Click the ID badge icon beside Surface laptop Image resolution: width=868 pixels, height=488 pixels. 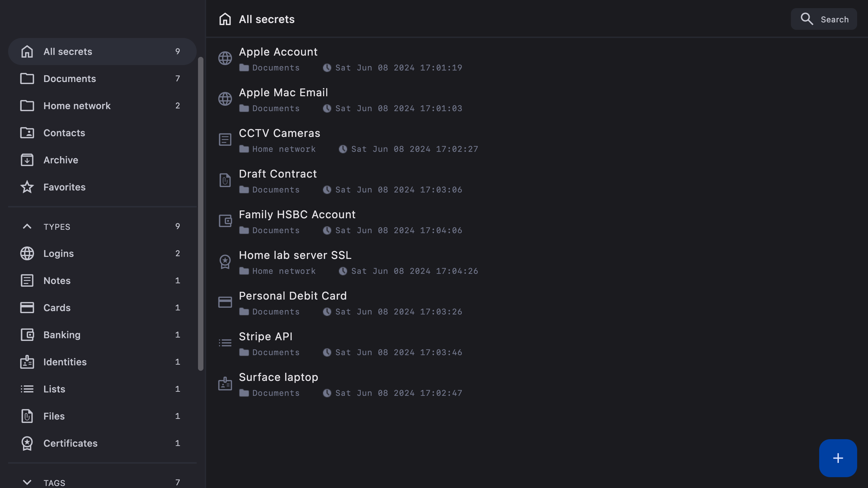(x=225, y=384)
